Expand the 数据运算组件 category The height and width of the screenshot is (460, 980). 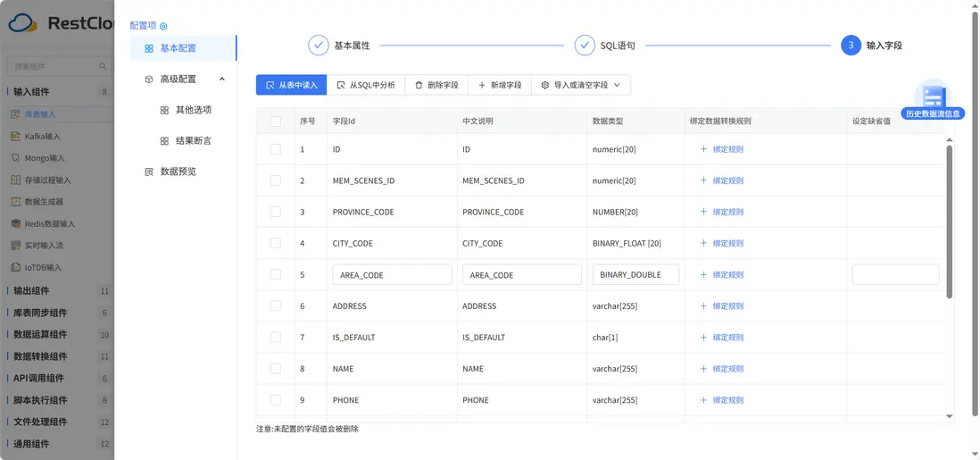pyautogui.click(x=57, y=335)
